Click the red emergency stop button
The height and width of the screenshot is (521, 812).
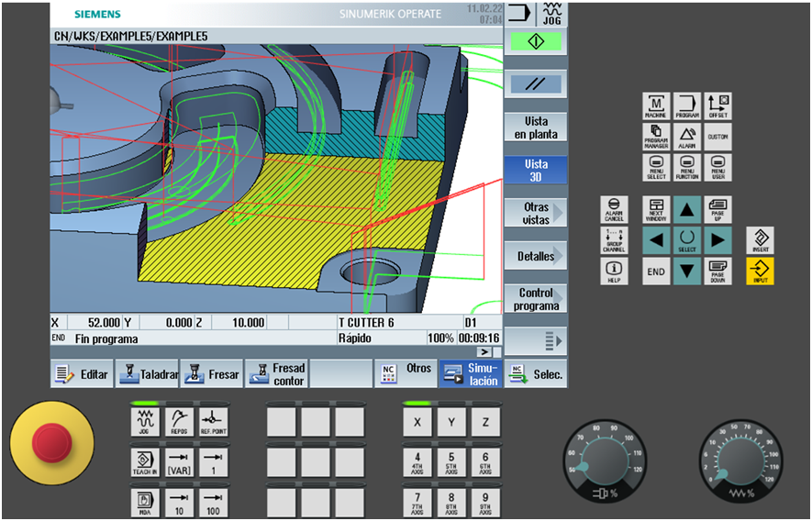(x=51, y=443)
